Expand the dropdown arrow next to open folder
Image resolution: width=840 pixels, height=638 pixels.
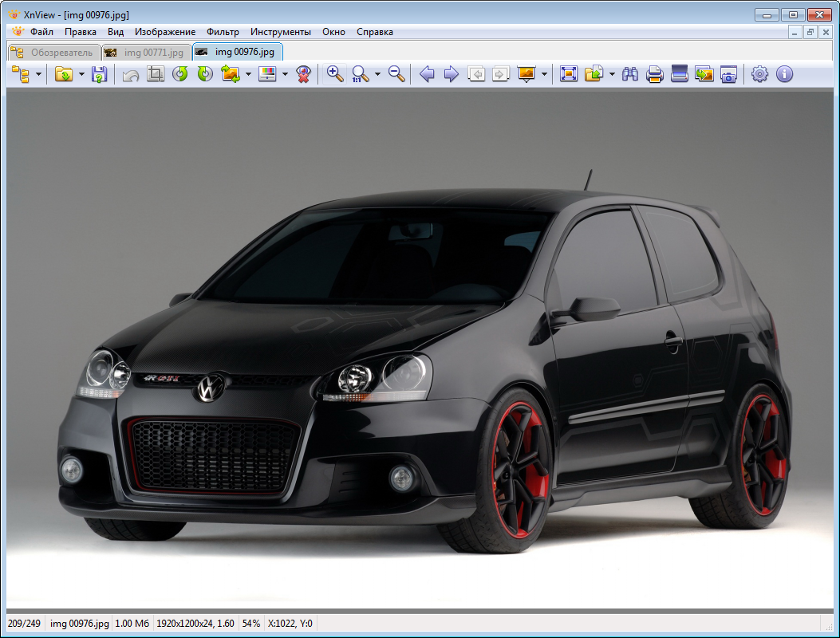[81, 74]
